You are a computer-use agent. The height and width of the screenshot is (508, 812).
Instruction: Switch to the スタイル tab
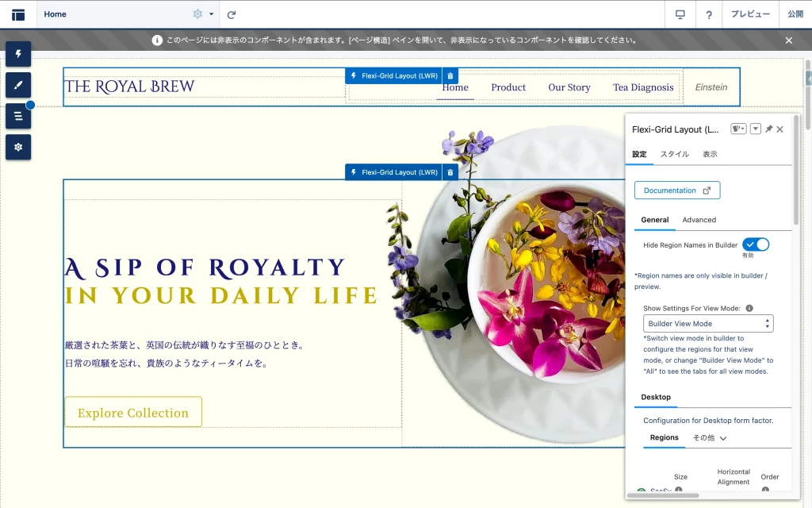click(675, 154)
